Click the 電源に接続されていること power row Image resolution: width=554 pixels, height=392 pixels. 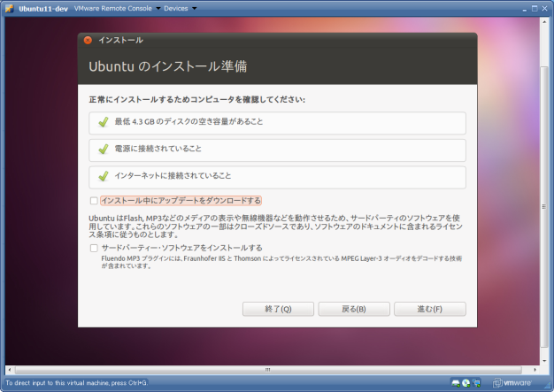[277, 150]
